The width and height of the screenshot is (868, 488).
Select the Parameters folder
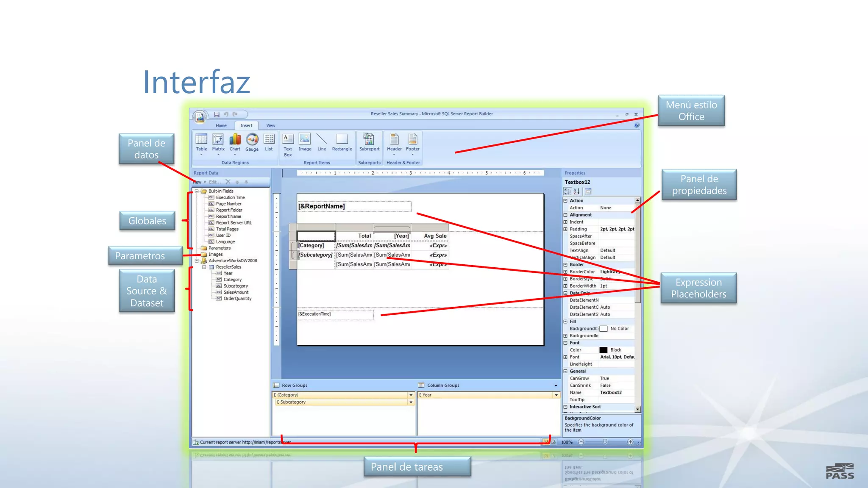220,248
